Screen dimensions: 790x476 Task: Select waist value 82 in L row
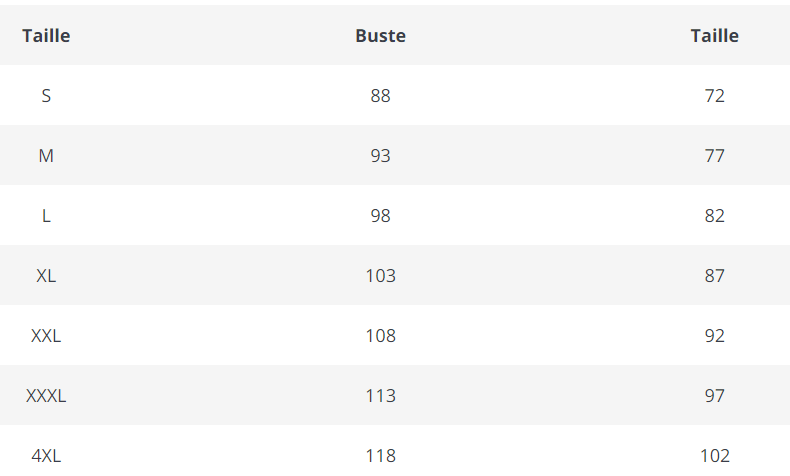point(714,216)
